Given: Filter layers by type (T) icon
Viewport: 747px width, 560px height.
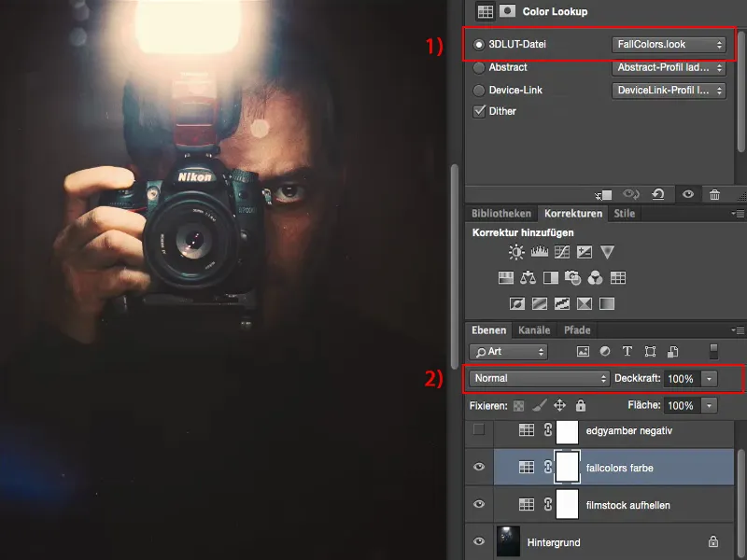Looking at the screenshot, I should (627, 352).
